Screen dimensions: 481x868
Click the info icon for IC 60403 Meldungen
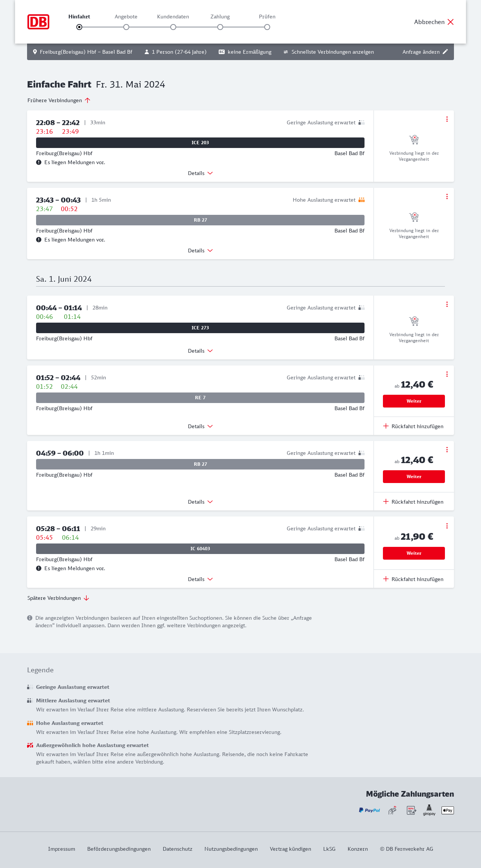coord(39,568)
